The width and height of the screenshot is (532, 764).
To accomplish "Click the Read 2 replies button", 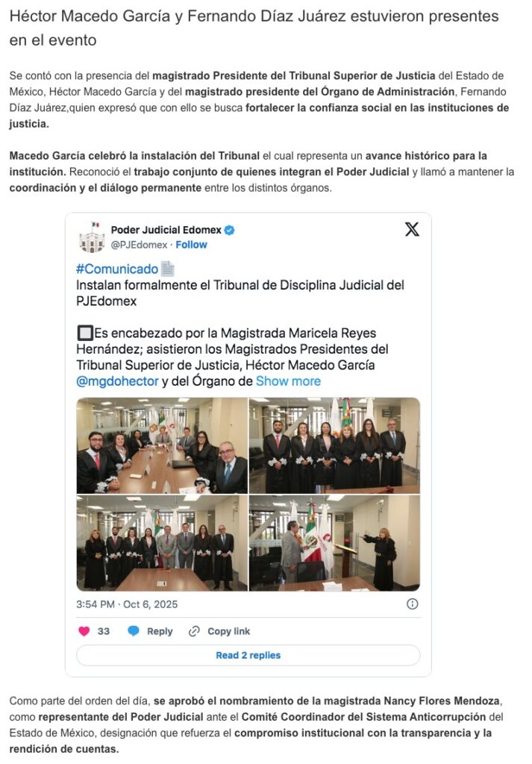I will pyautogui.click(x=248, y=655).
